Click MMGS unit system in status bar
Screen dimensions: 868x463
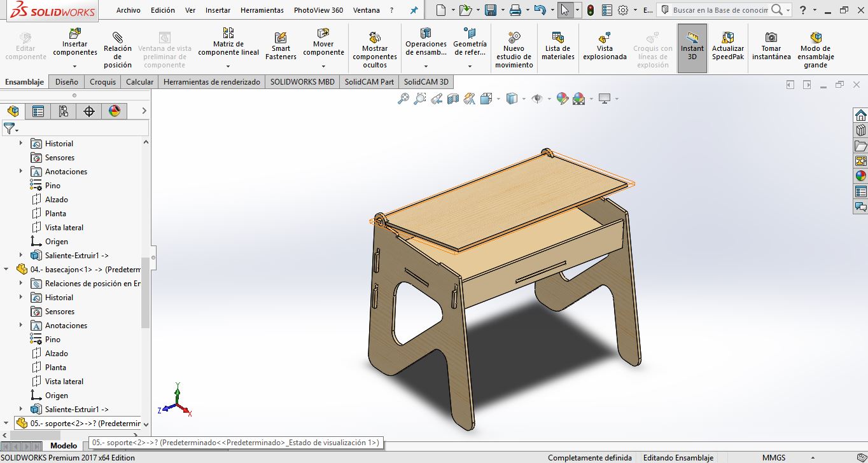(774, 457)
